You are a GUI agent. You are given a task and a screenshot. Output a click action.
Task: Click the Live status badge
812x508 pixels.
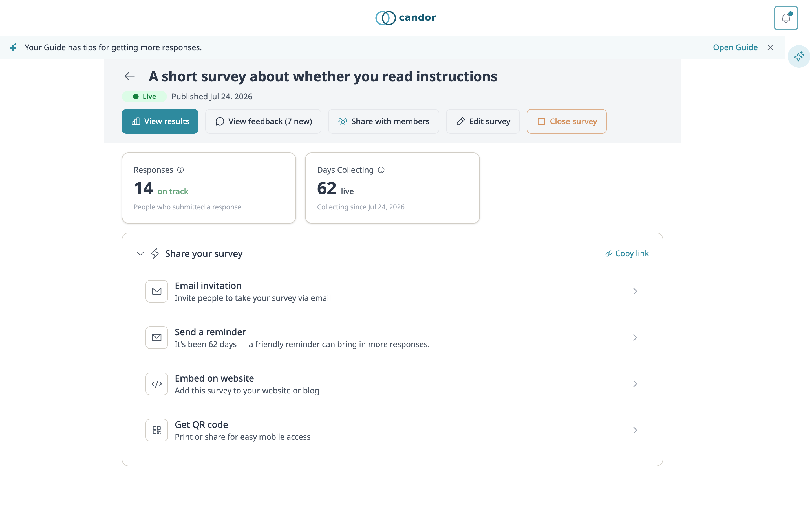pyautogui.click(x=144, y=97)
